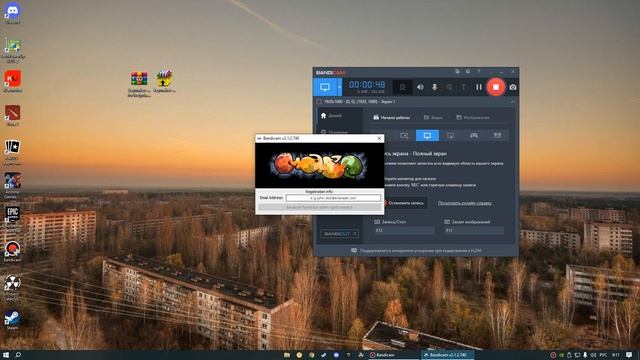Open the dropdown arrow beside the screen mode button
This screenshot has height=360, width=640.
(x=340, y=87)
